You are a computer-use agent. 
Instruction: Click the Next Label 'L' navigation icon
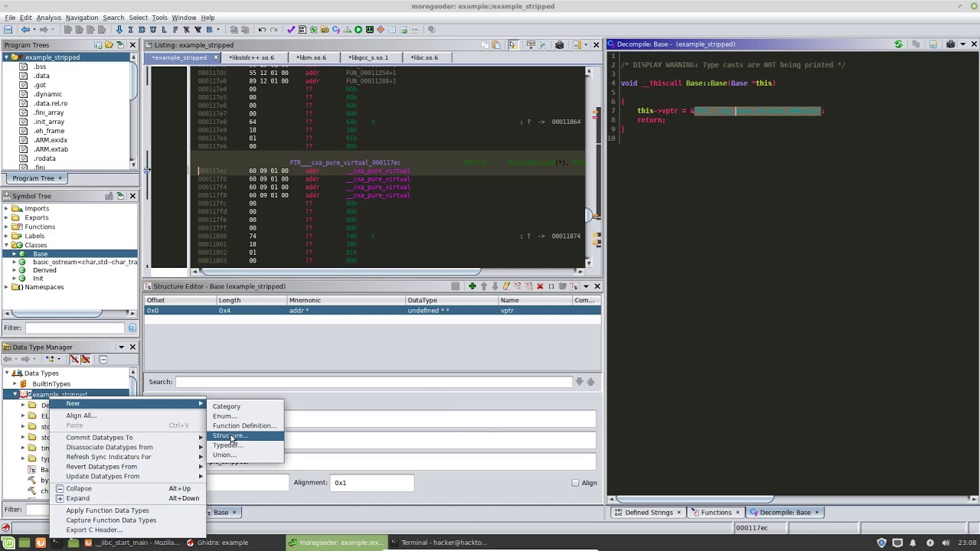coord(164,30)
